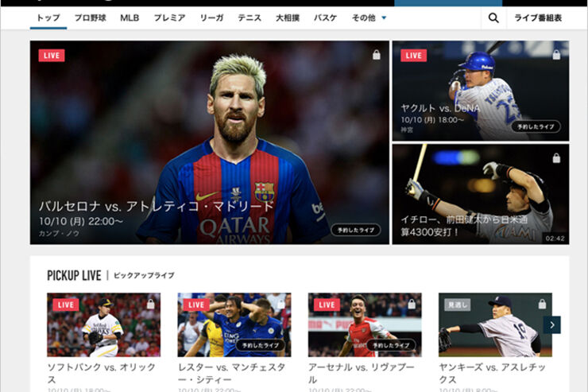Switch to プレミア tab
Viewport: 588px width, 392px height.
pos(169,17)
